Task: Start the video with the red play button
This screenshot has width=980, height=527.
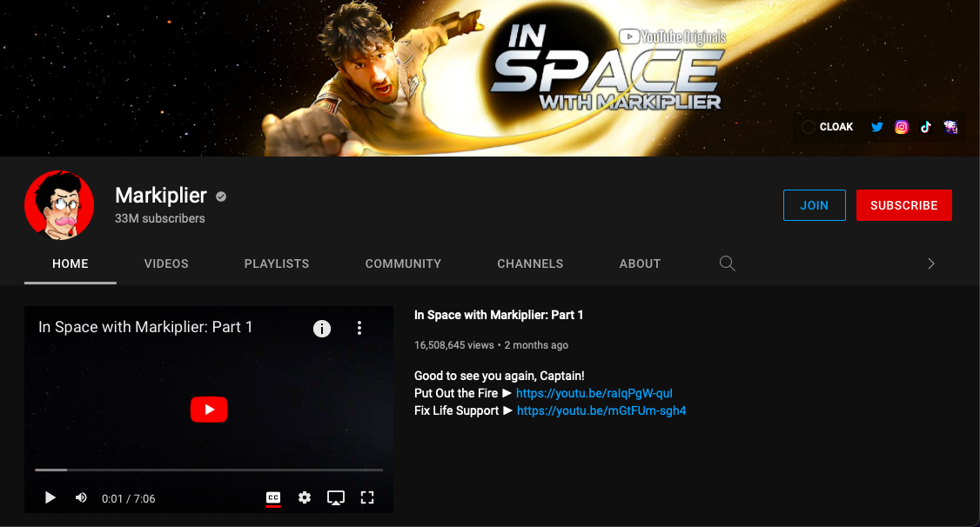Action: click(209, 410)
